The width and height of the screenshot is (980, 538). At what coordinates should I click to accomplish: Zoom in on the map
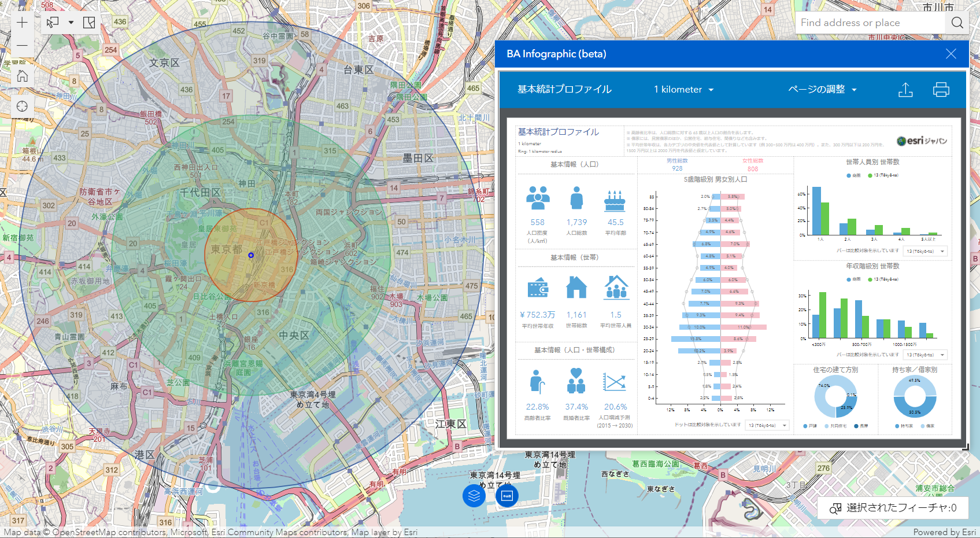[x=22, y=23]
